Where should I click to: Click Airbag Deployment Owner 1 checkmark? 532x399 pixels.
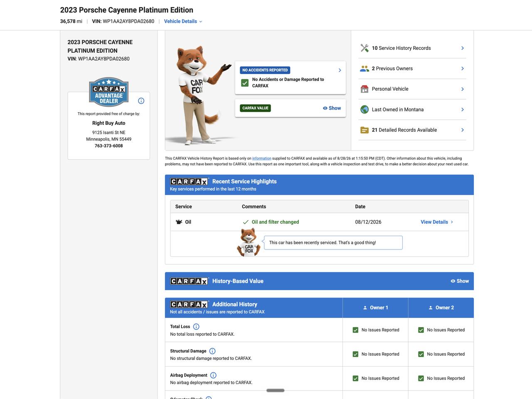355,378
